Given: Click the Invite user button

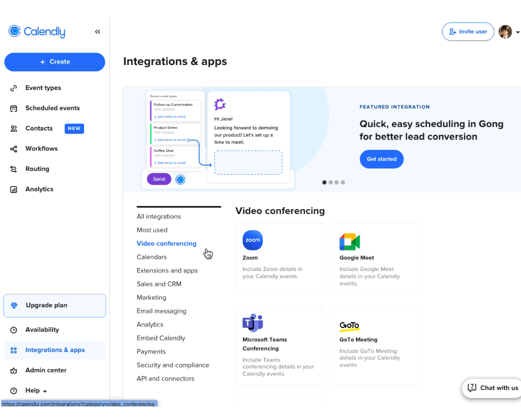Looking at the screenshot, I should (x=468, y=32).
